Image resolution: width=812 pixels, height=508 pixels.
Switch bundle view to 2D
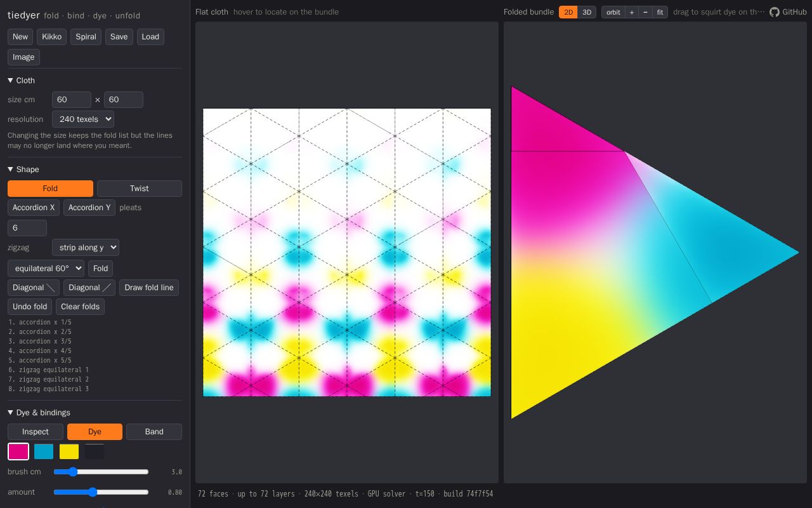tap(568, 12)
